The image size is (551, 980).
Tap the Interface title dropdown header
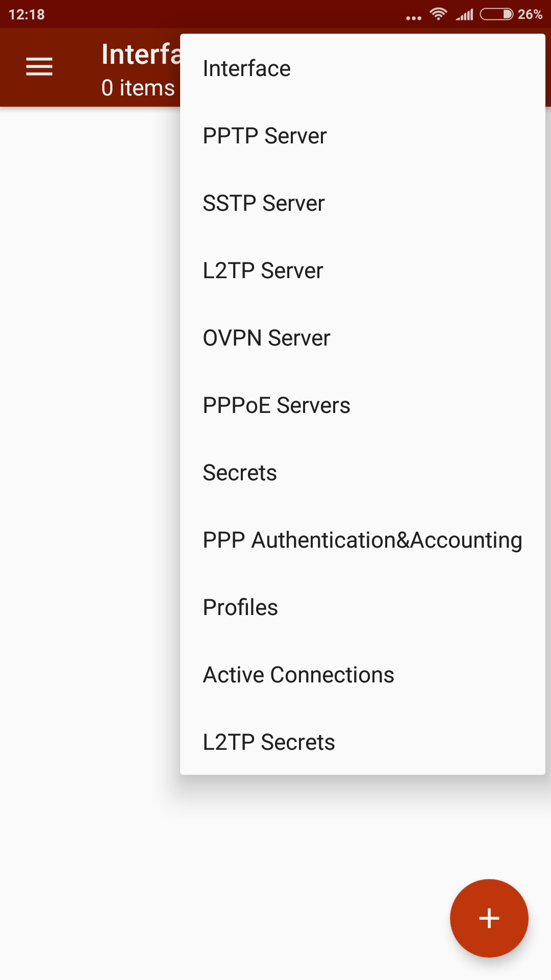(x=141, y=54)
